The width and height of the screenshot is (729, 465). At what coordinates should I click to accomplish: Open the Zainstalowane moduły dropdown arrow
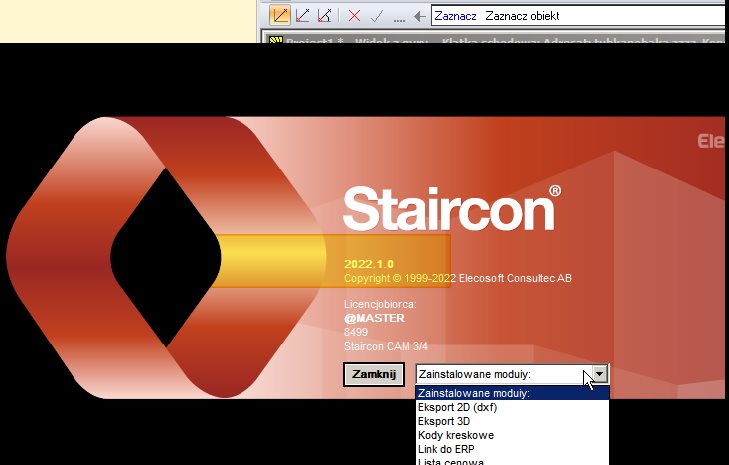(599, 374)
